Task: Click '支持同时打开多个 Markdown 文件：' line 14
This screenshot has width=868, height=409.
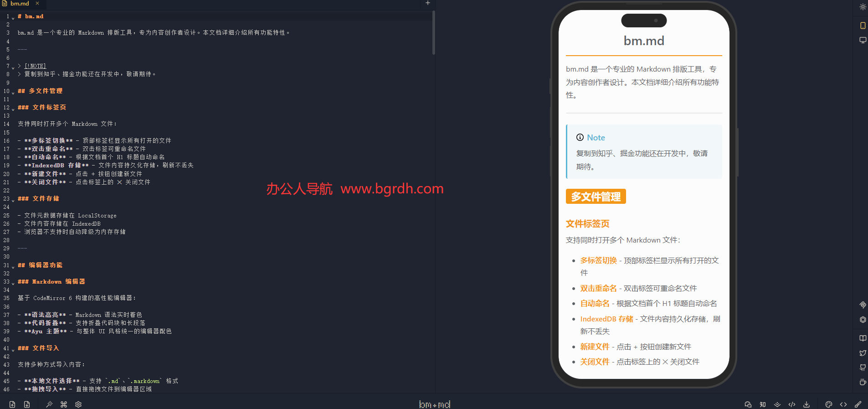Action: 67,124
